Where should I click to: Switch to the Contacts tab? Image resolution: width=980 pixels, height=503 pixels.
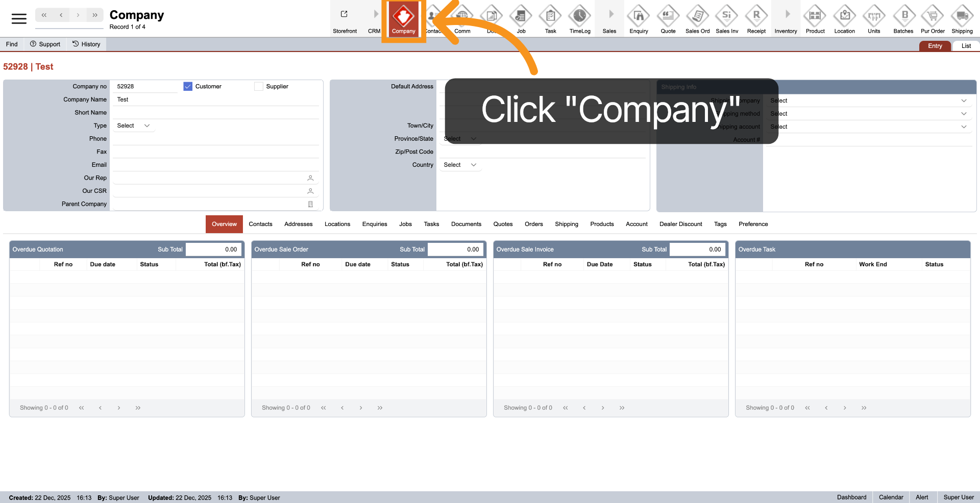tap(260, 224)
